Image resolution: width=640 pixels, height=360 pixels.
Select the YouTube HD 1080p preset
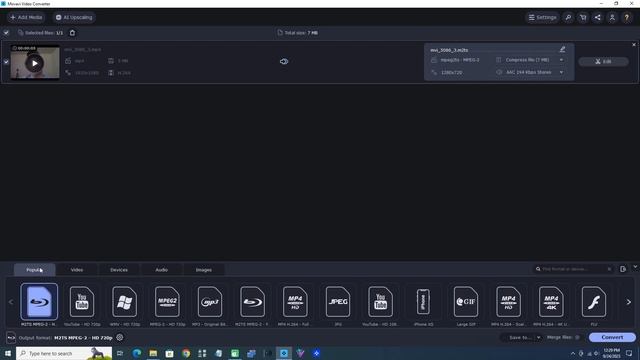(x=380, y=302)
